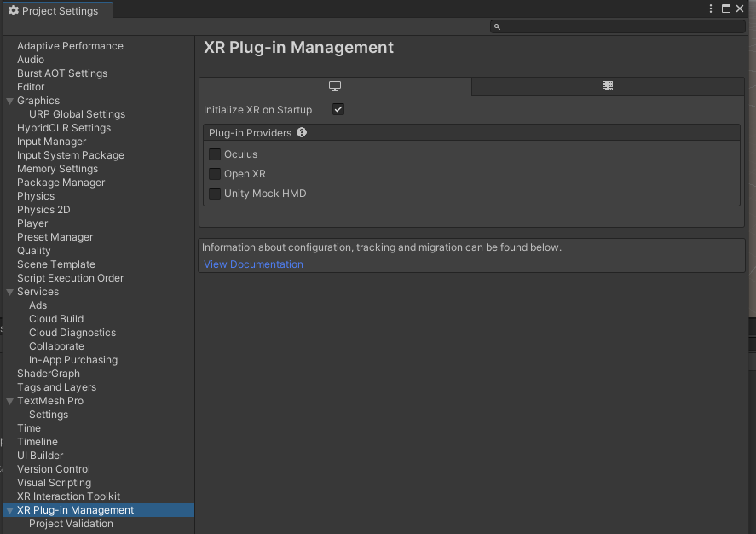Switch to the Dedicated Server platform tab

tap(608, 86)
